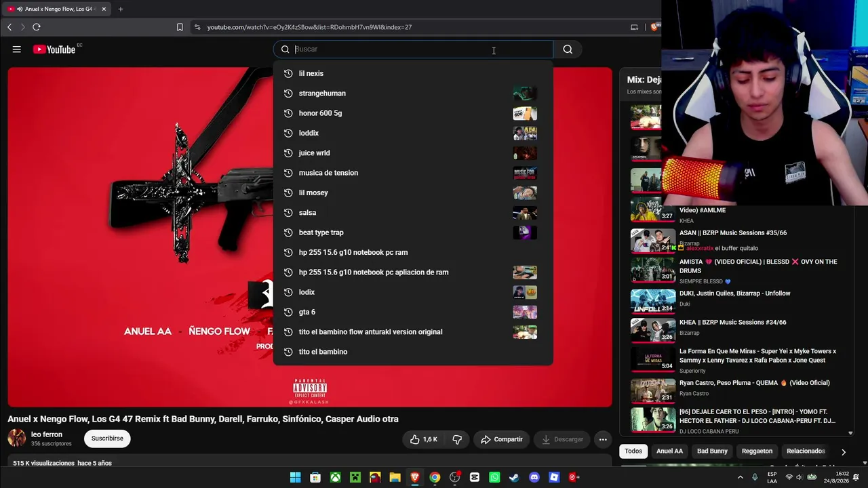
Task: Choose 'tito el bambino' final suggestion
Action: [x=413, y=352]
